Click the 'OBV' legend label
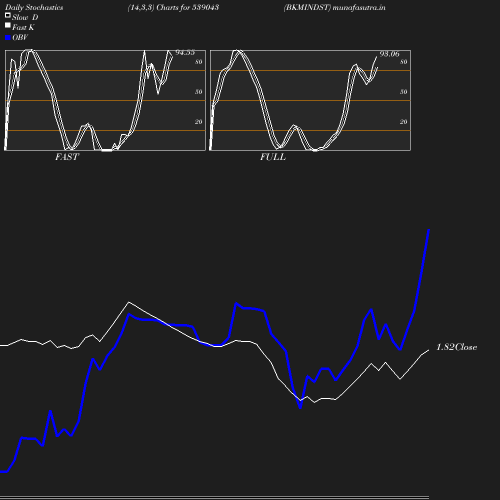Viewport: 500px width, 500px height. [x=20, y=37]
